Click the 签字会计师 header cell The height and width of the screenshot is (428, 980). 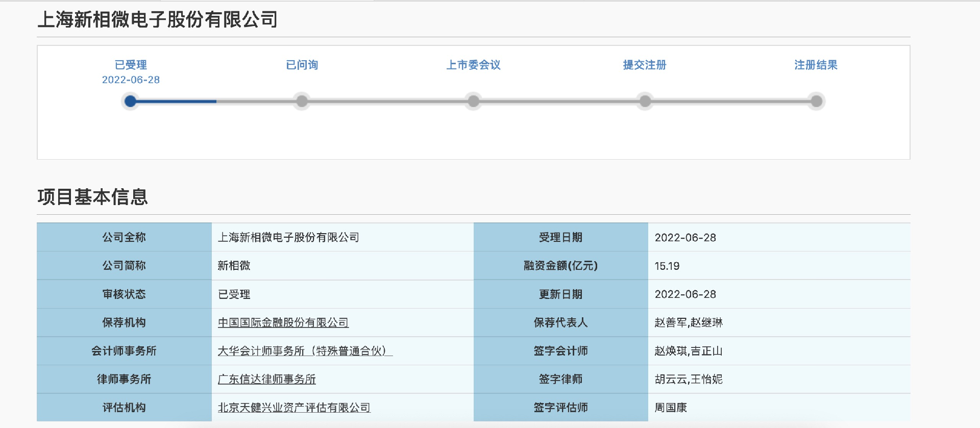coord(561,351)
